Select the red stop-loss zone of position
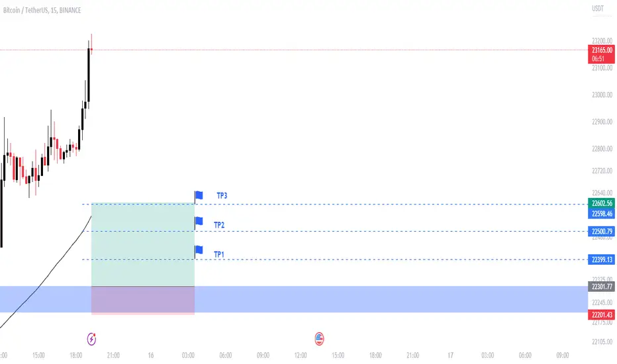This screenshot has height=364, width=617. point(142,300)
